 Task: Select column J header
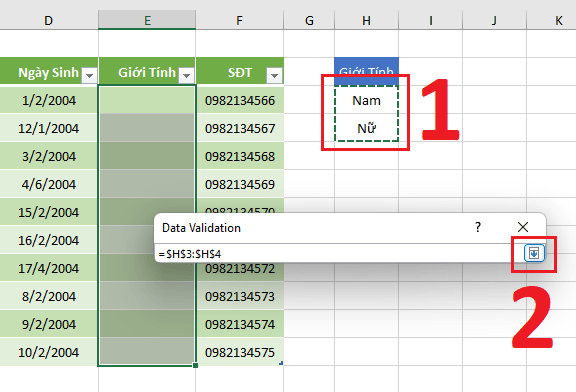click(x=494, y=20)
